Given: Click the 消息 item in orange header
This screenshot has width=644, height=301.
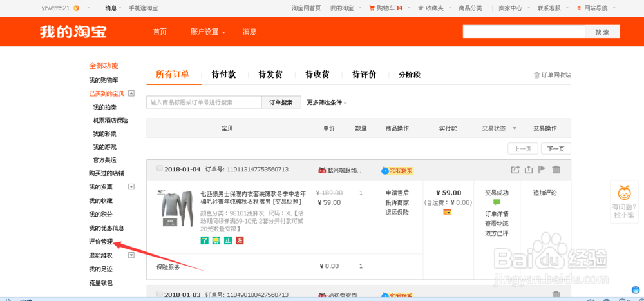Looking at the screenshot, I should point(249,32).
